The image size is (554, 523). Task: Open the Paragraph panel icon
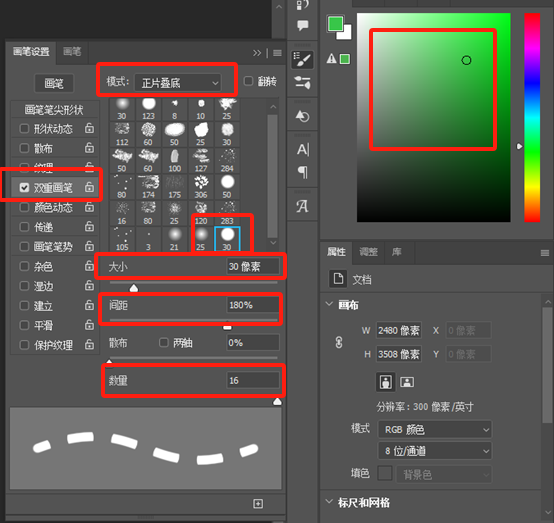(303, 172)
